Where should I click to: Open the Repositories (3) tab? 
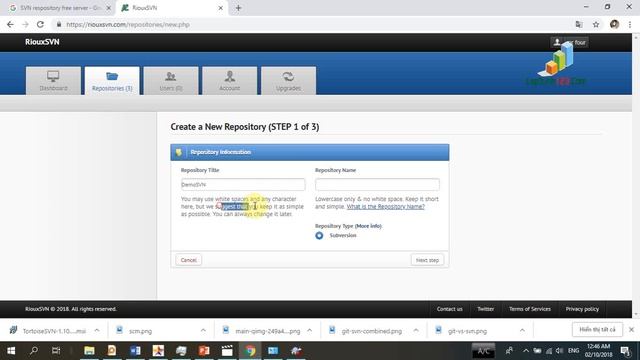[112, 81]
